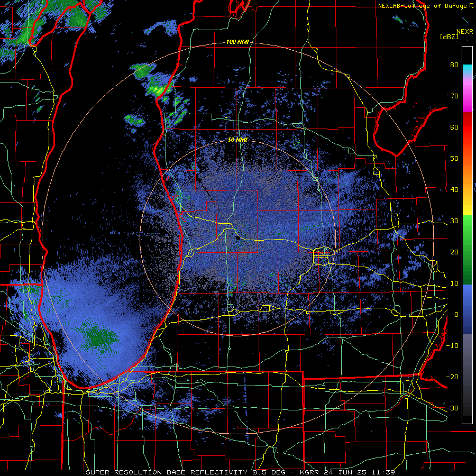Screen dimensions: 476x476
Task: Click the 80 value on the dBZ scale
Action: pos(454,65)
